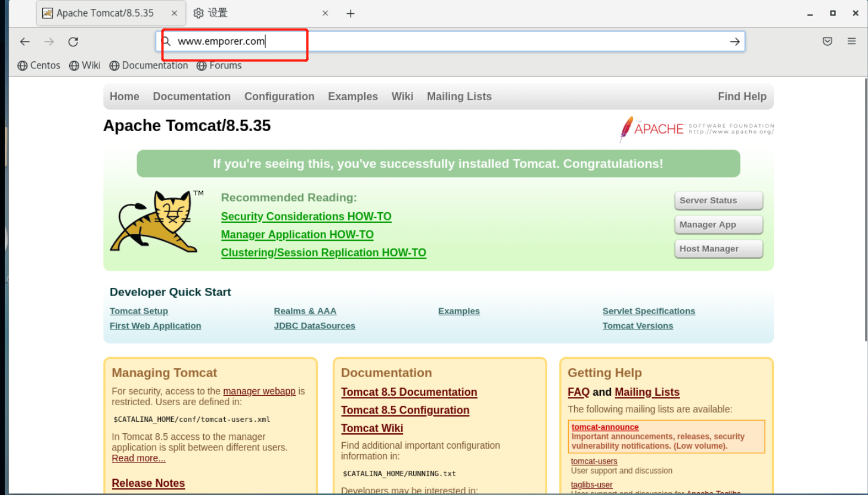Click the address bar with www.emporer.com
868x497 pixels.
450,42
